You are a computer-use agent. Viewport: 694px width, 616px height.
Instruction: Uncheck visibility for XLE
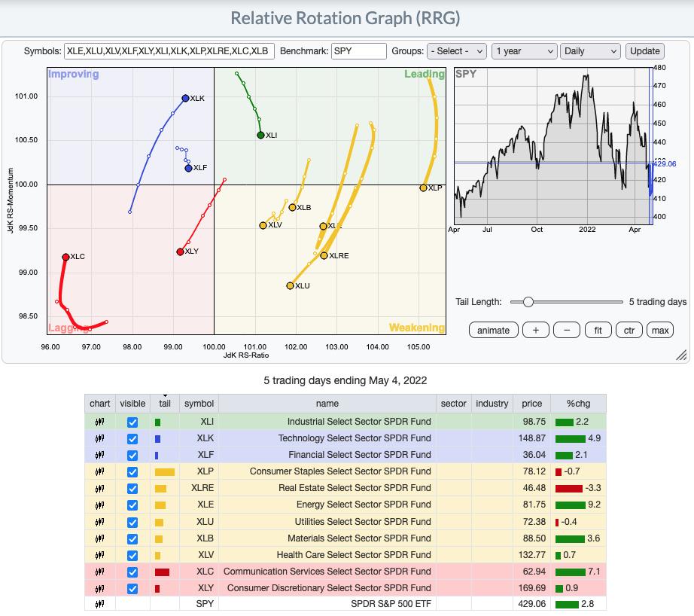132,505
